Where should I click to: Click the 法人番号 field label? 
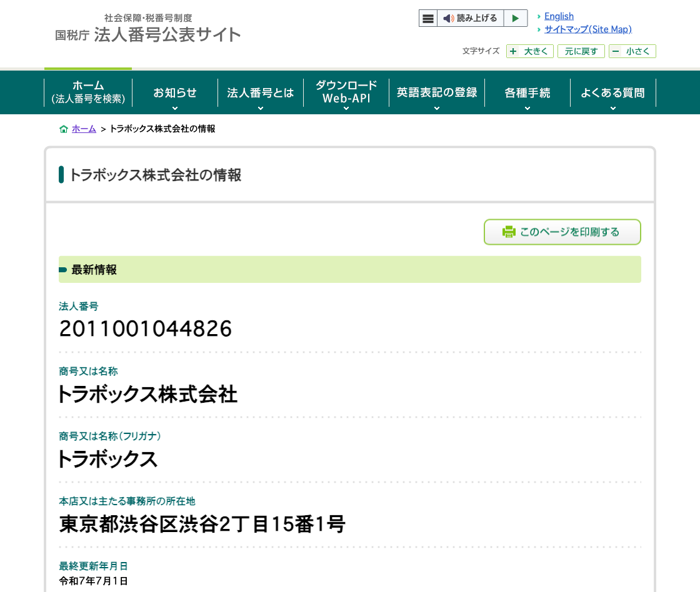click(x=79, y=306)
